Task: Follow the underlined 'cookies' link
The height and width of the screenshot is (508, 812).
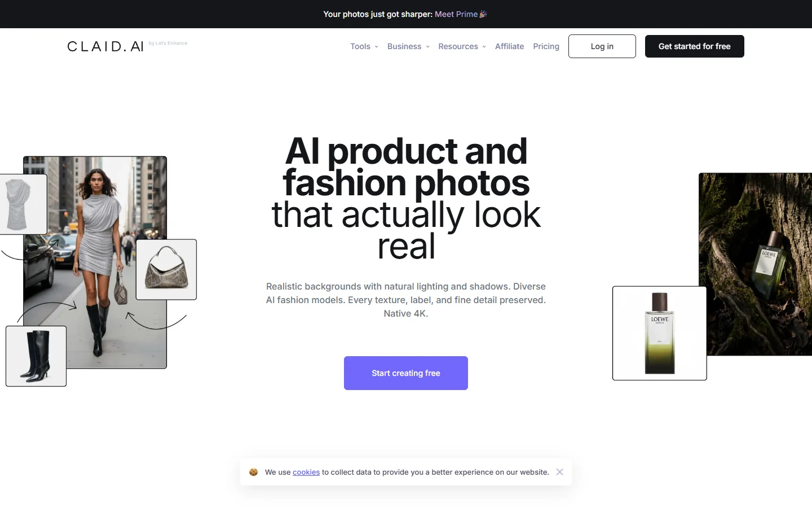Action: (306, 472)
